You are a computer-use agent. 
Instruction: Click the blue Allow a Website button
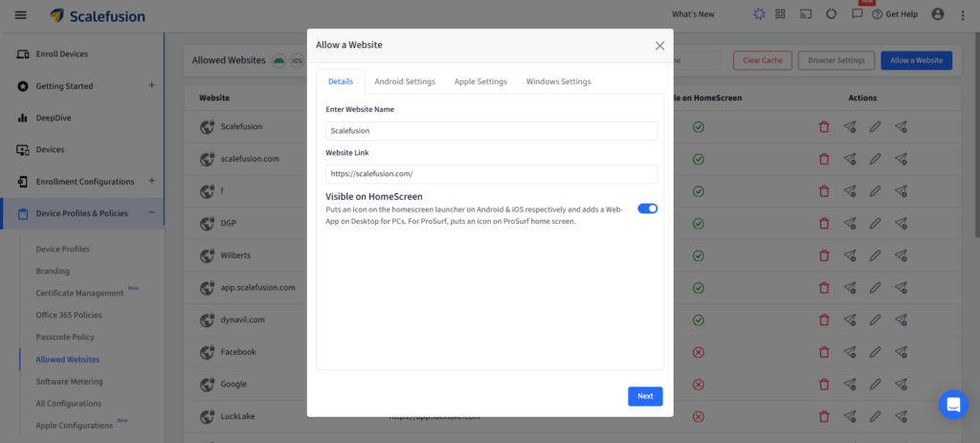(916, 60)
